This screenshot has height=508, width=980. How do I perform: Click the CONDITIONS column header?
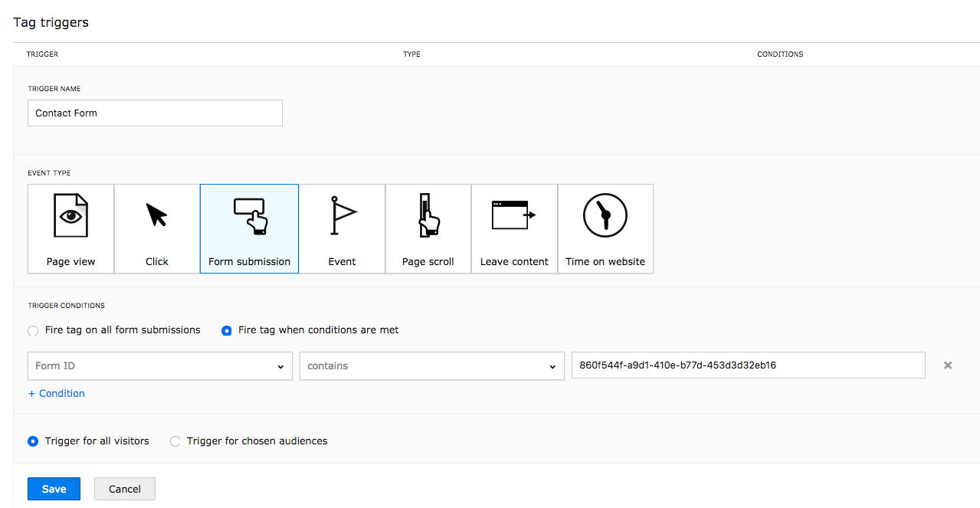tap(780, 54)
